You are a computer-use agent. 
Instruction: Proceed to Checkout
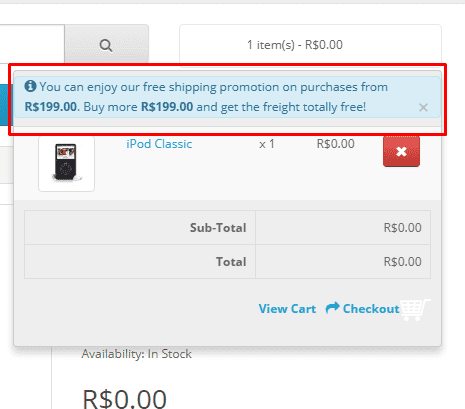(x=371, y=309)
